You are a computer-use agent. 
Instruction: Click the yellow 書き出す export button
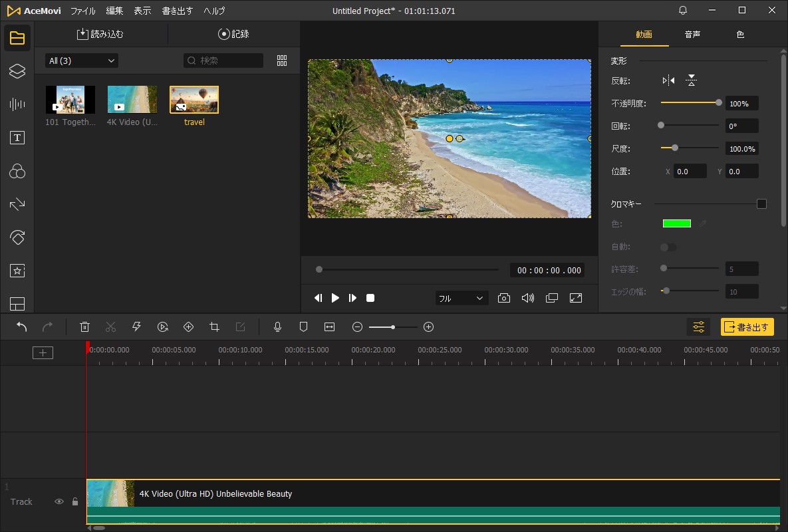(x=747, y=327)
